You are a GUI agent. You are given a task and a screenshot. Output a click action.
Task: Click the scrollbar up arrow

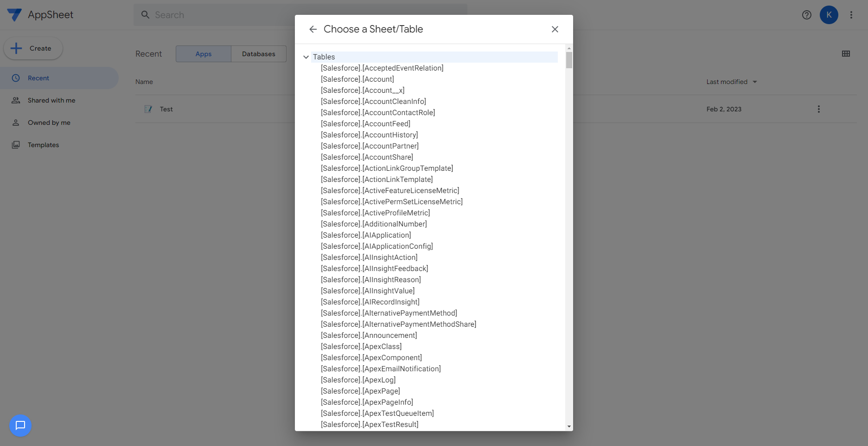(569, 48)
